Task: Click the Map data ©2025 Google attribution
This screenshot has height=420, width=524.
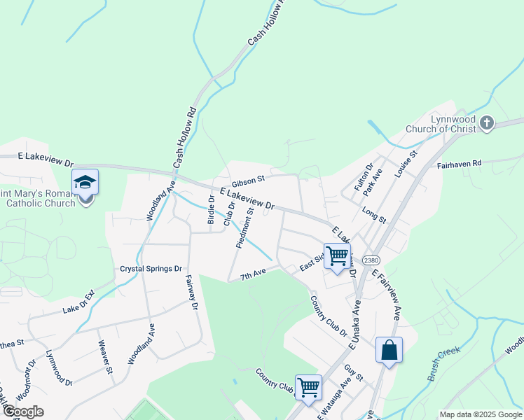Action: [x=481, y=414]
